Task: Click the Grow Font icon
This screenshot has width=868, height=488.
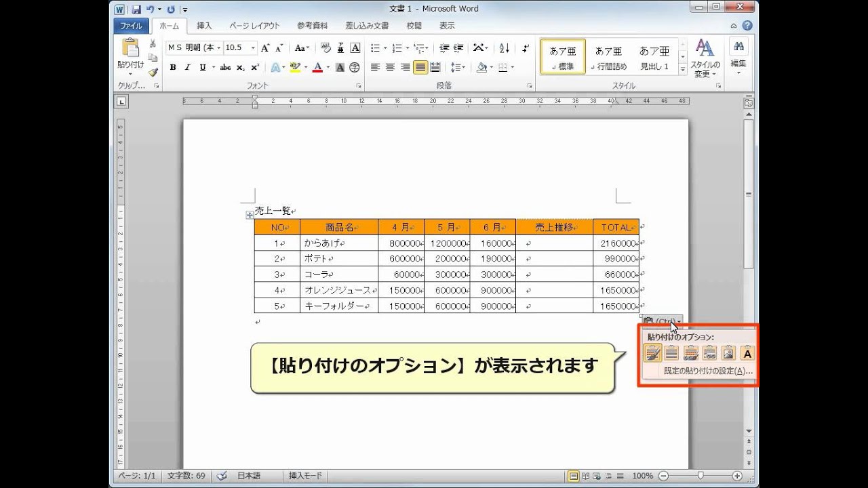Action: tap(265, 48)
